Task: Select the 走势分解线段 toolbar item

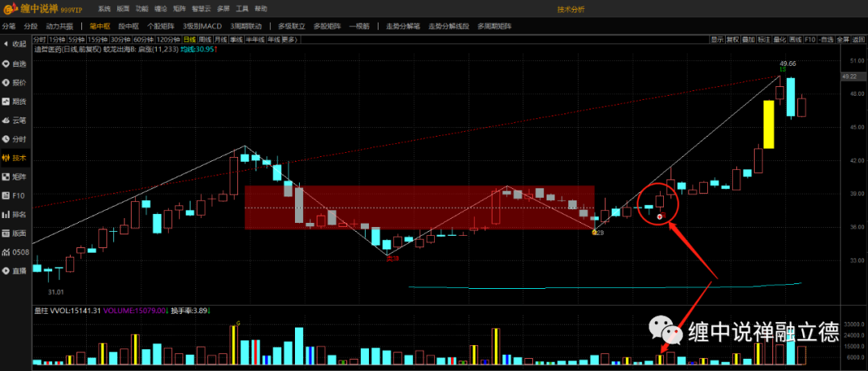Action: point(449,26)
